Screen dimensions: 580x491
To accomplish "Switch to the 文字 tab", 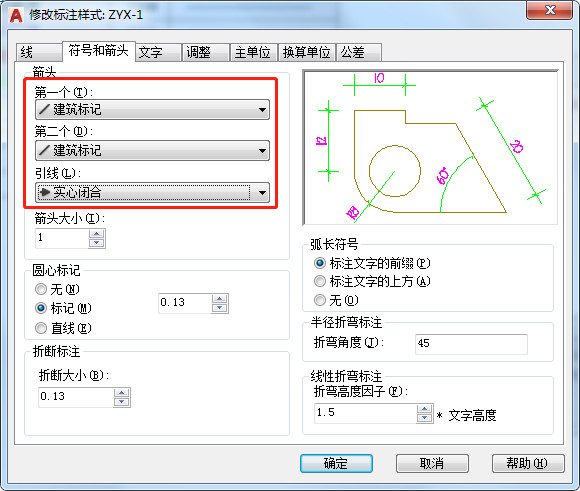I will click(158, 52).
